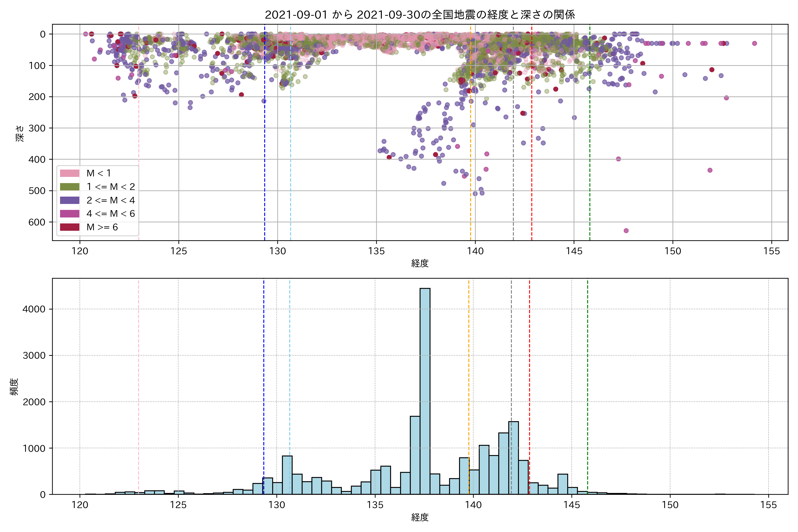Screen dimensions: 798x532
Task: Click the purple '2 <= M < 4' legend swatch
Action: [x=70, y=200]
